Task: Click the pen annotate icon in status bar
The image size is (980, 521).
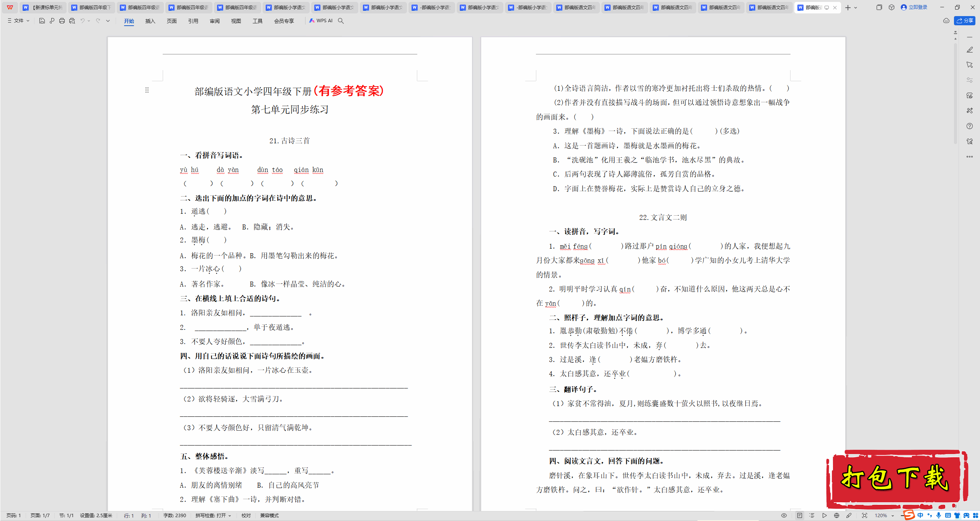Action: coord(849,516)
